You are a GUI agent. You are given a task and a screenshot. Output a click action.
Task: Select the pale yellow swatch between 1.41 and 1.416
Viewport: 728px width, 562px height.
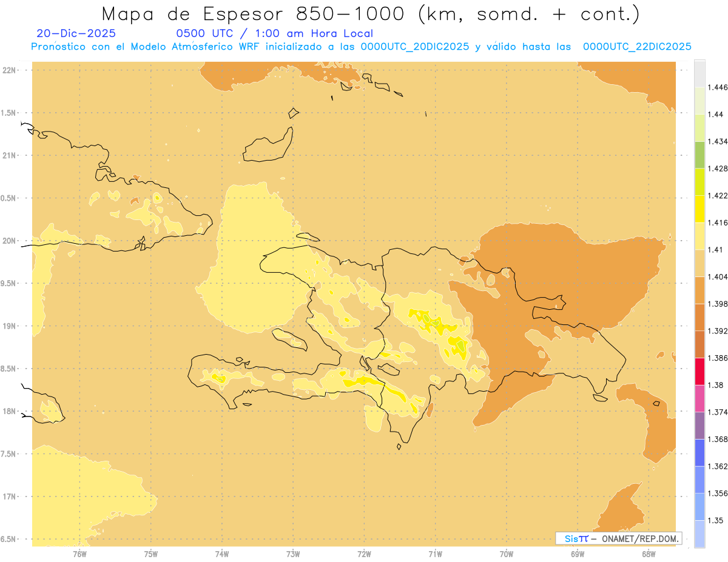699,236
